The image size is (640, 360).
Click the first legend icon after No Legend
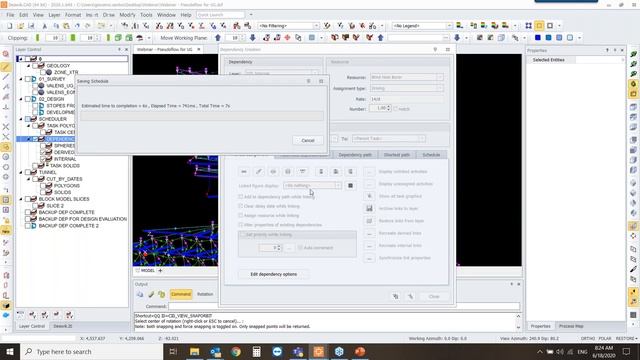tap(460, 26)
